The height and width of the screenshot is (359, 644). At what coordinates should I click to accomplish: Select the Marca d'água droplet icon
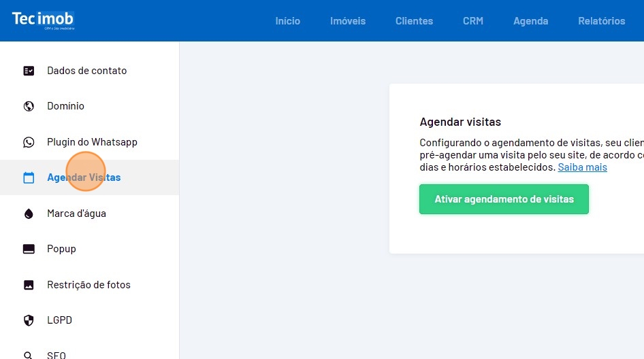[29, 213]
